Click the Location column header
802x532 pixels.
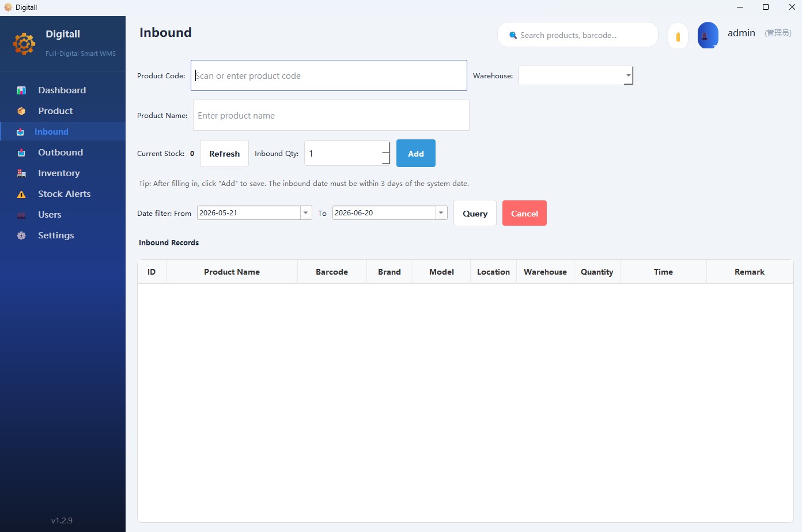493,272
